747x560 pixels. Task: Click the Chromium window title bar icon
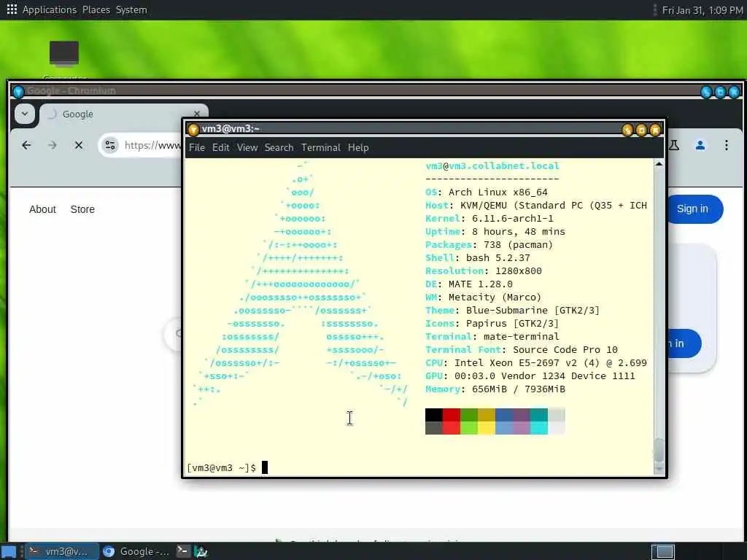(18, 91)
